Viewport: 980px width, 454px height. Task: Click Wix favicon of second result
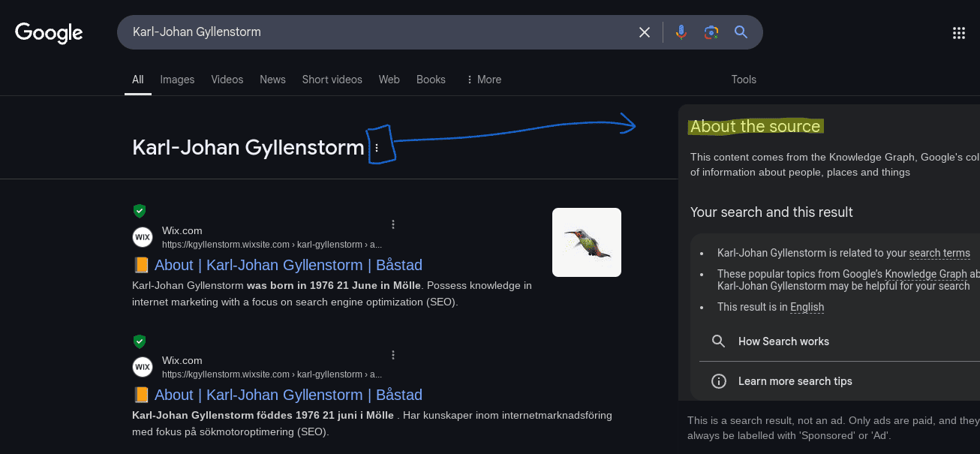pyautogui.click(x=143, y=367)
